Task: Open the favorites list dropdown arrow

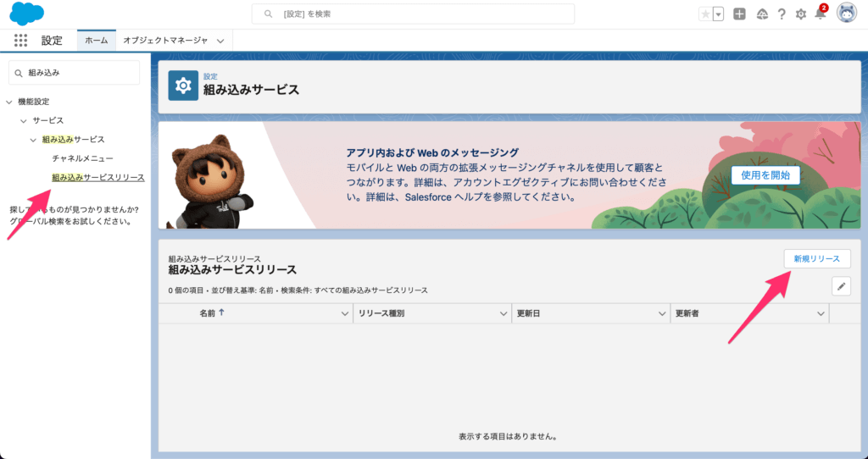Action: coord(719,14)
